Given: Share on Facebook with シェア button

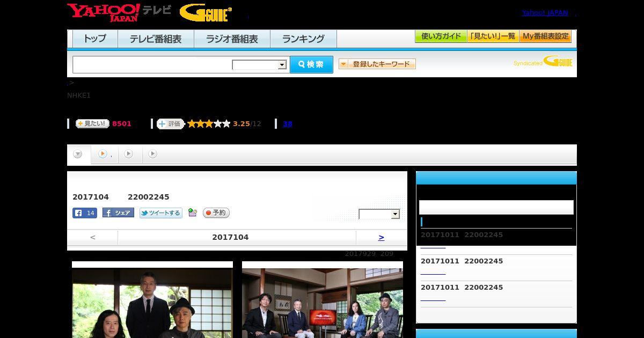Looking at the screenshot, I should tap(118, 213).
